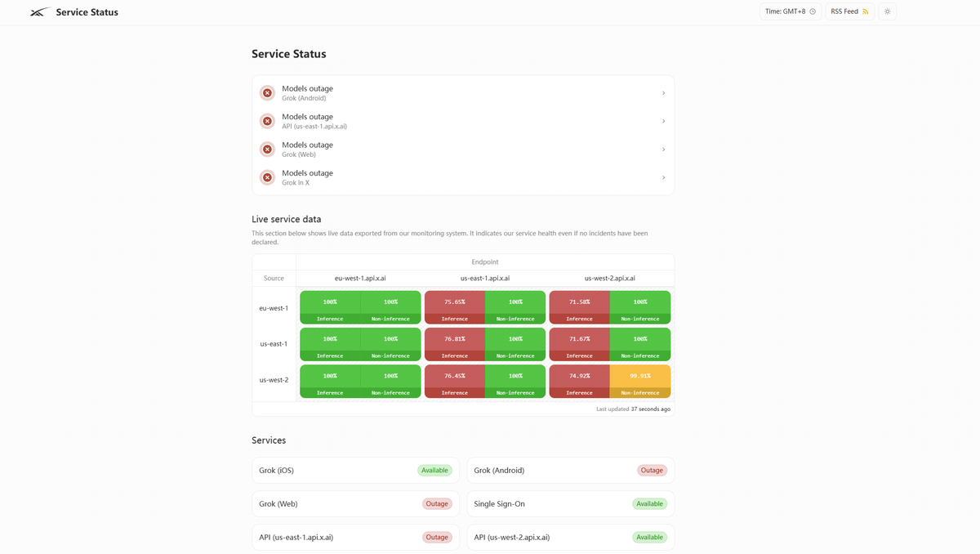Click the 76.45% inference cell
This screenshot has height=554, width=980.
point(455,382)
